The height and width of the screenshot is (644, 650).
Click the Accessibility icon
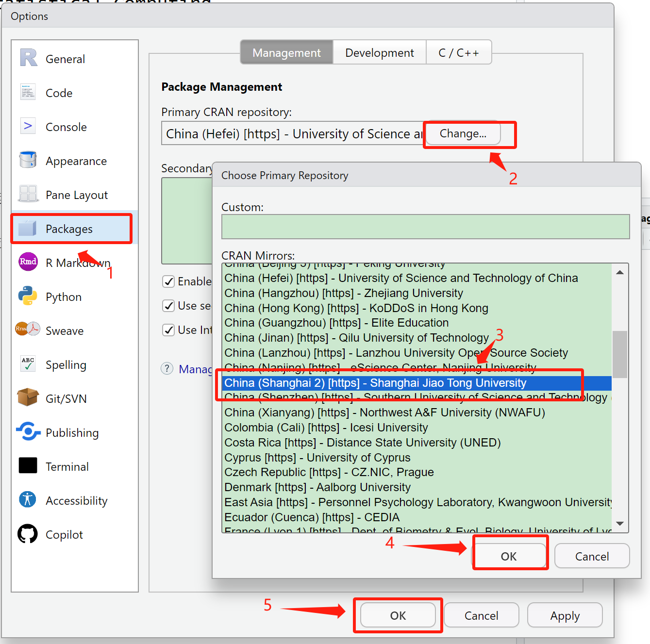[28, 499]
